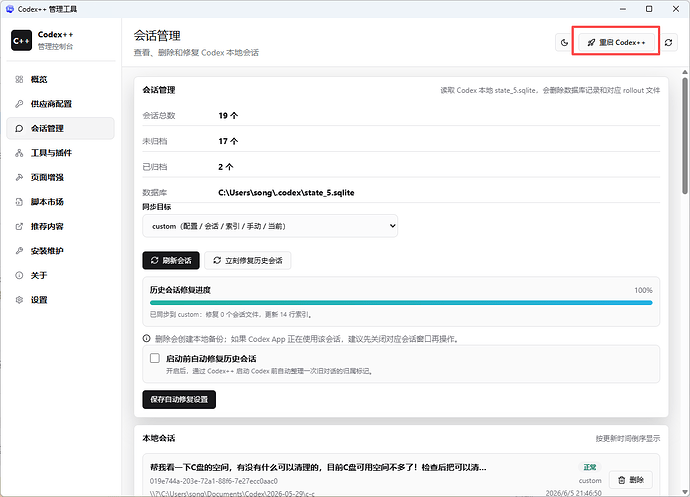Click the 按更新时间倒序显示 label
Image resolution: width=690 pixels, height=497 pixels.
click(628, 438)
